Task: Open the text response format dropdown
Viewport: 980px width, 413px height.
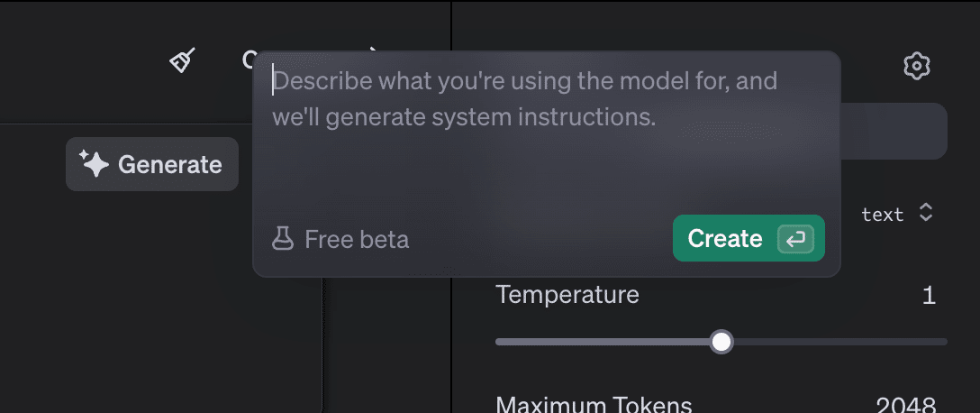Action: 883,214
